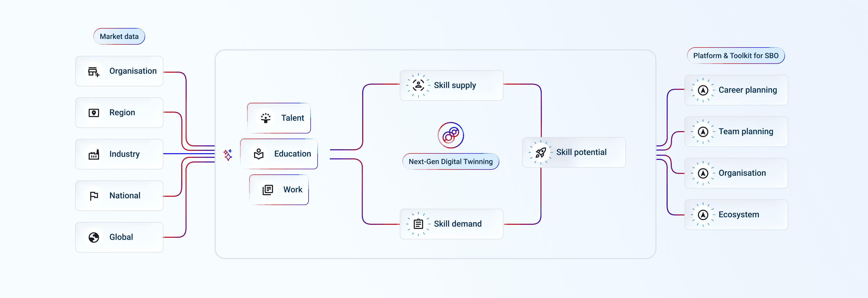Screen dimensions: 868x298
Task: Select the Ecosystem card
Action: click(736, 215)
